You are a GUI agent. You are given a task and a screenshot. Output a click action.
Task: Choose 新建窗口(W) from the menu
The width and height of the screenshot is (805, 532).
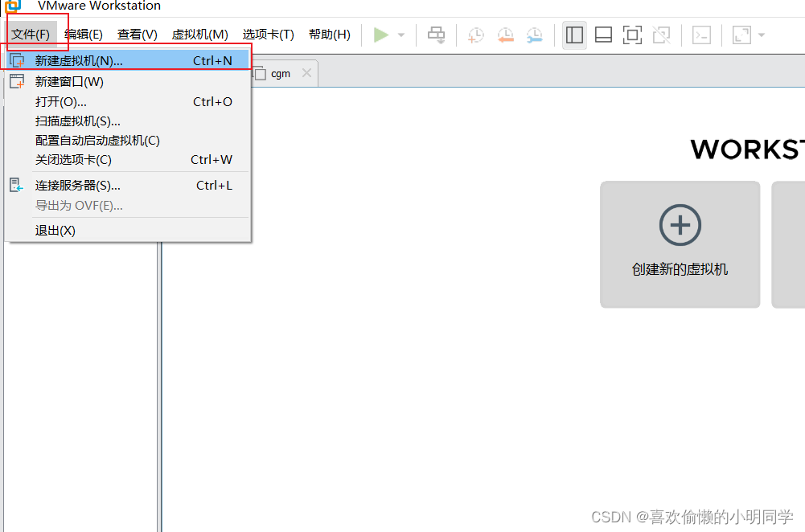(127, 82)
